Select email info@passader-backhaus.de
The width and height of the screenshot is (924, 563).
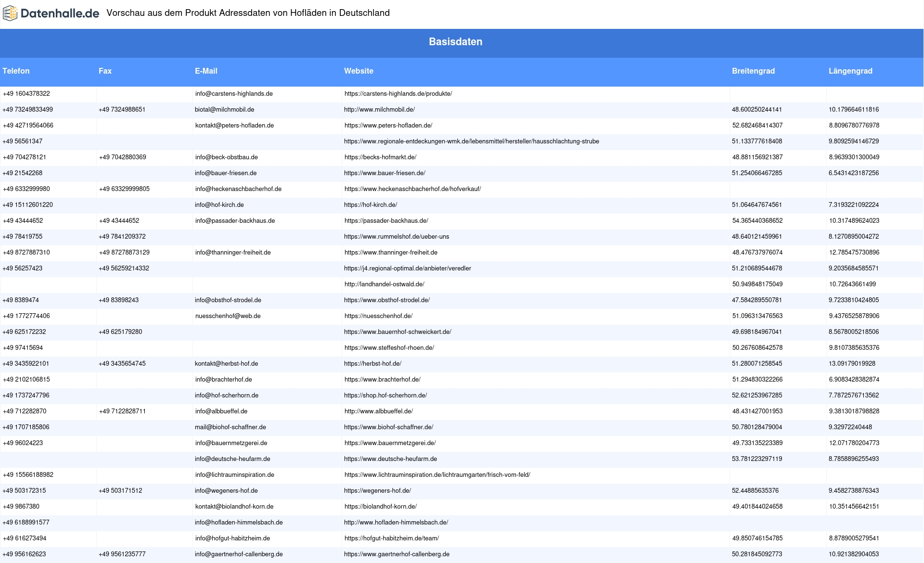235,221
